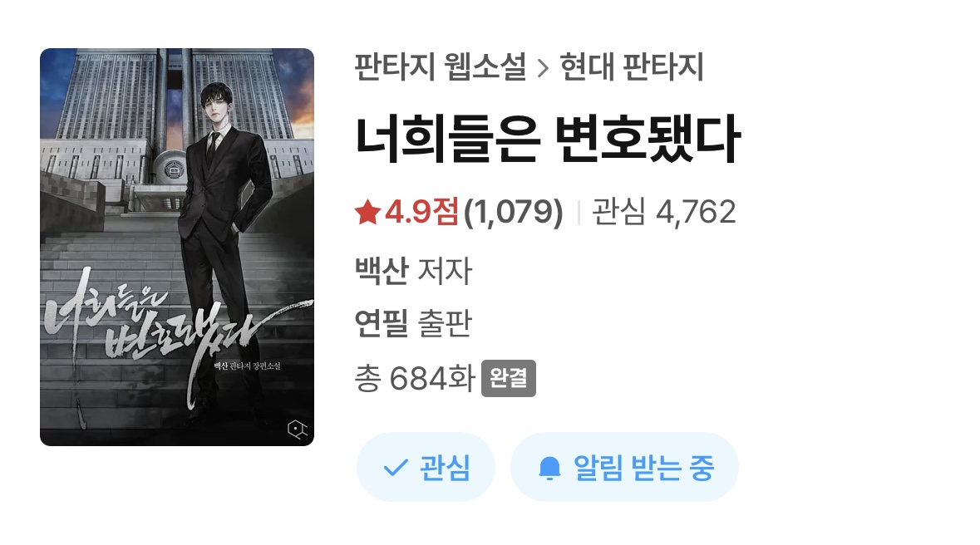
Task: Click the publisher logo on cover corner
Action: pyautogui.click(x=297, y=429)
